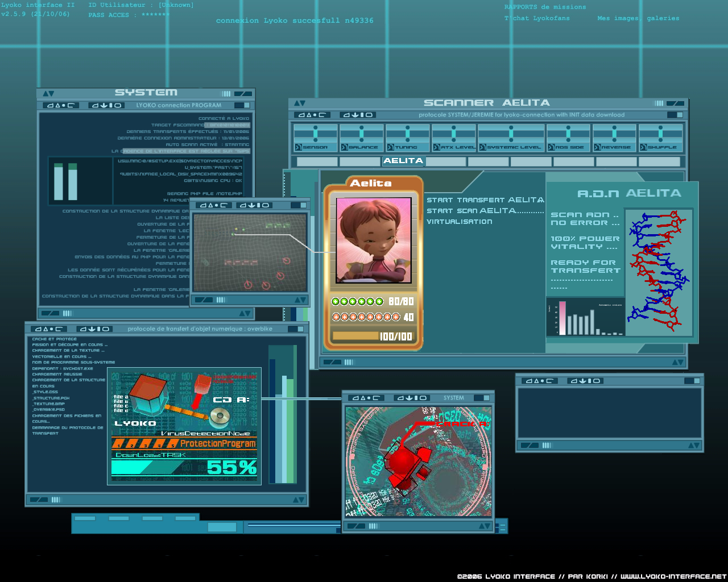Toggle the switch in Scanner Aelita header
This screenshot has width=728, height=582.
pyautogui.click(x=675, y=115)
